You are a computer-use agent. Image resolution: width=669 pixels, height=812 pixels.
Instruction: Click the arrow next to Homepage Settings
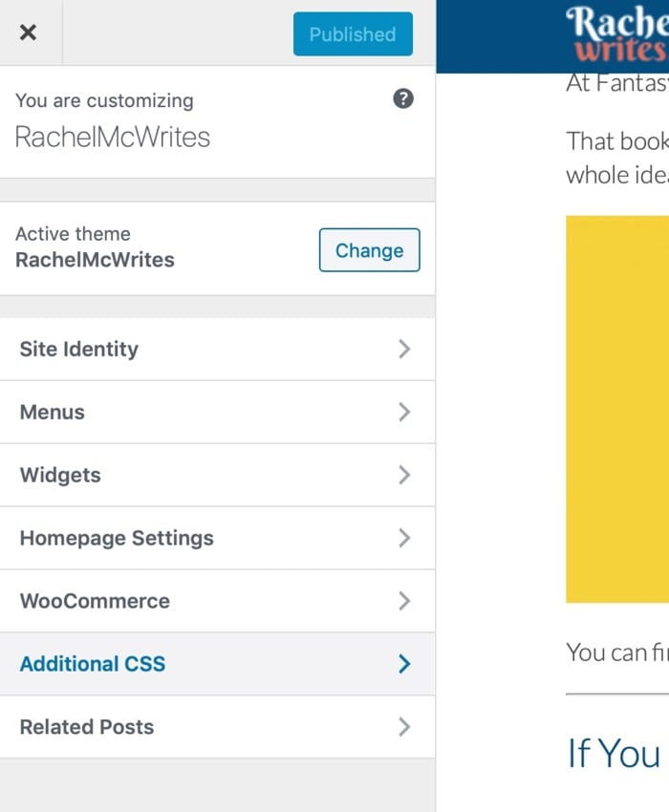404,539
